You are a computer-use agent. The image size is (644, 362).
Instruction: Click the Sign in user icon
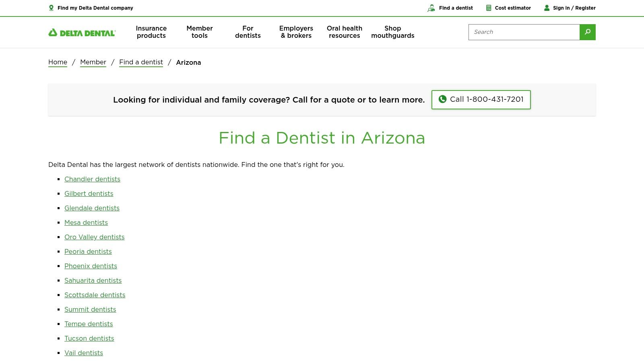(x=547, y=8)
